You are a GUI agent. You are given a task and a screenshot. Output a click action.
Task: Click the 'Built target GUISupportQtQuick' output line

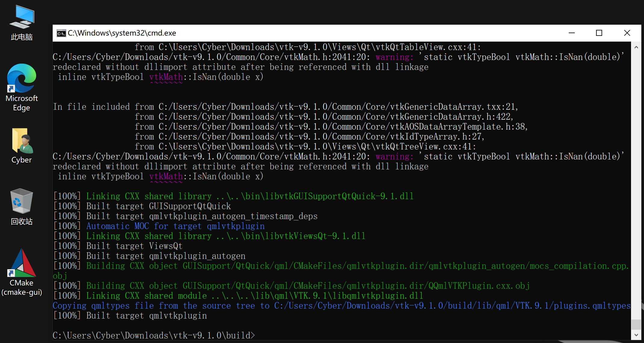158,206
